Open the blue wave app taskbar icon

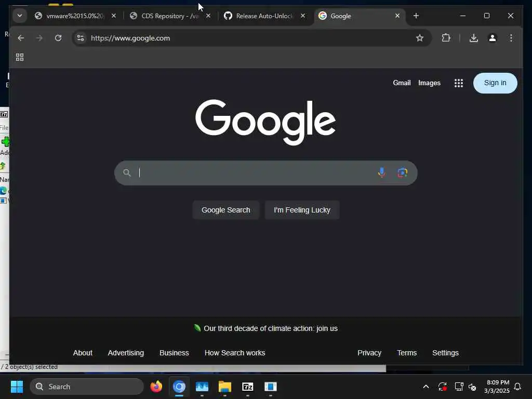coord(202,387)
